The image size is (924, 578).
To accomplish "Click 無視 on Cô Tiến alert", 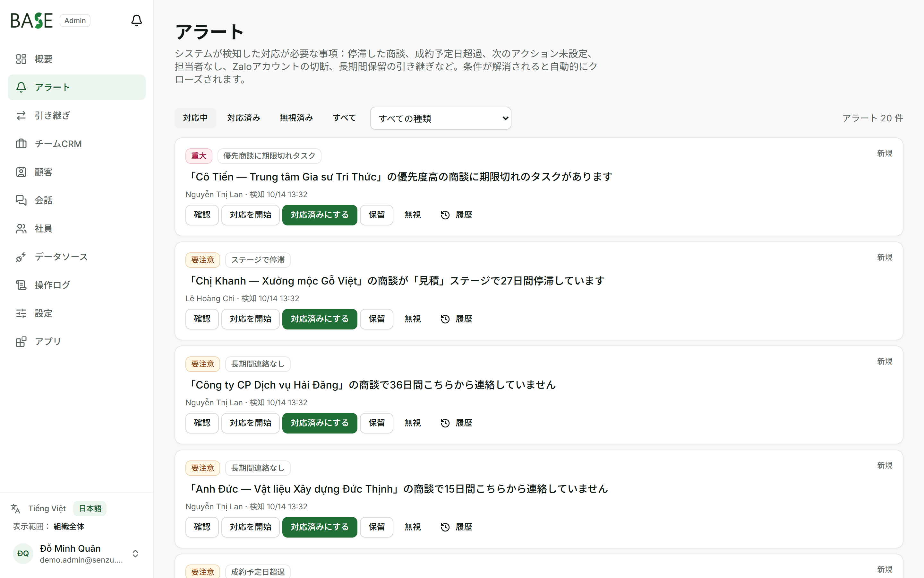I will point(413,215).
